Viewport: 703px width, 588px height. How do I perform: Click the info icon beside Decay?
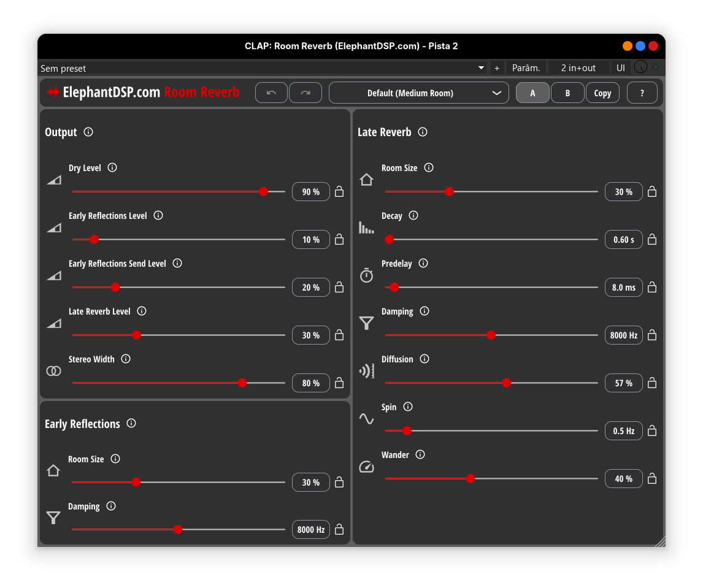[x=413, y=215]
